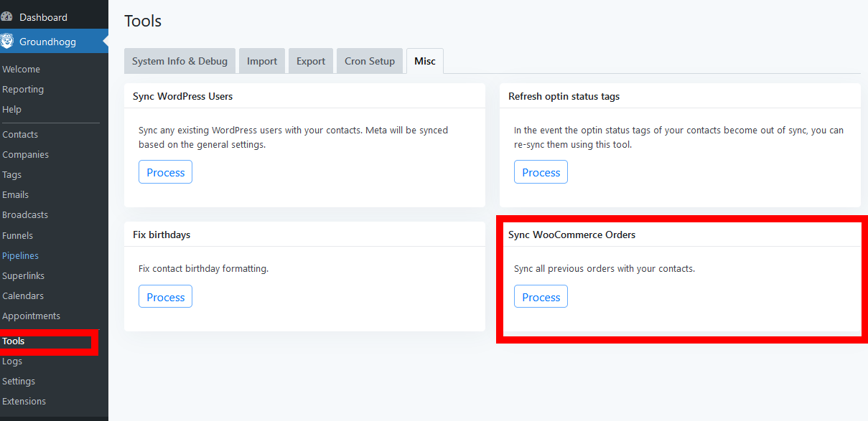Viewport: 868px width, 421px height.
Task: Click Process under Fix birthdays
Action: [x=165, y=297]
